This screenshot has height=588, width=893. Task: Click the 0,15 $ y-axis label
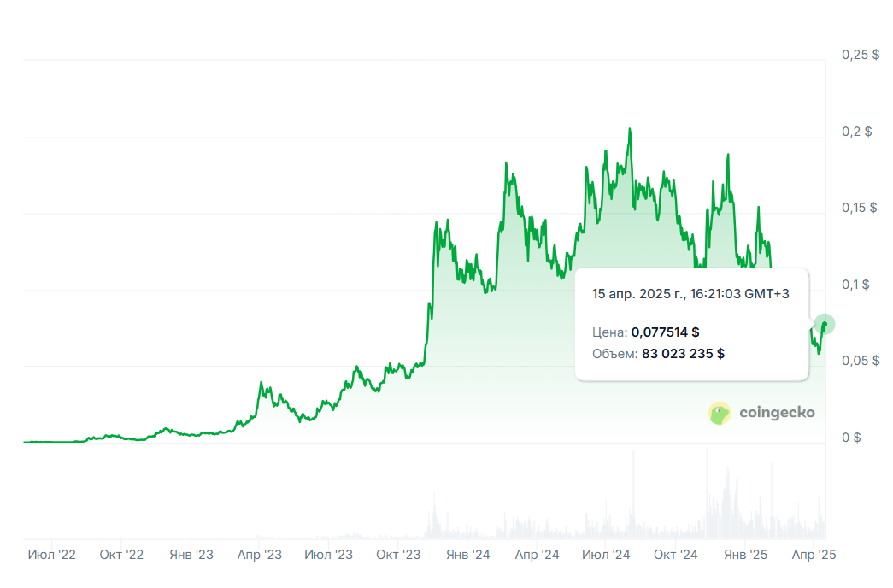click(860, 208)
